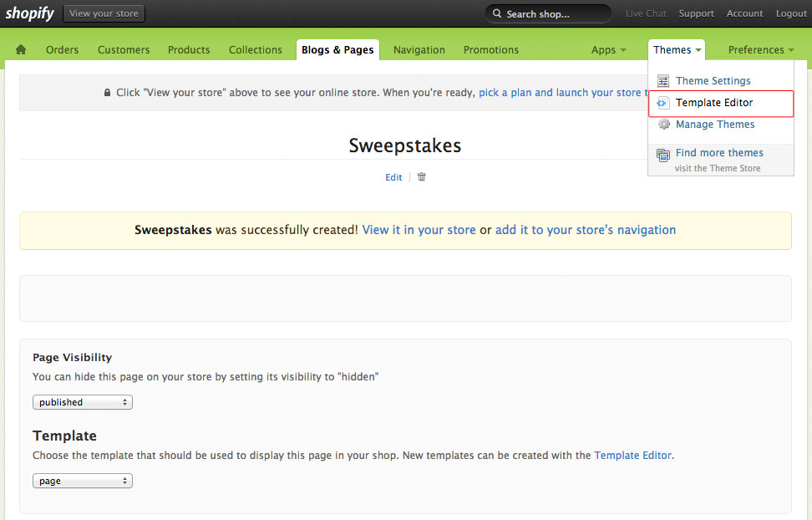Image resolution: width=812 pixels, height=520 pixels.
Task: Go to the Customers tab
Action: [x=124, y=50]
